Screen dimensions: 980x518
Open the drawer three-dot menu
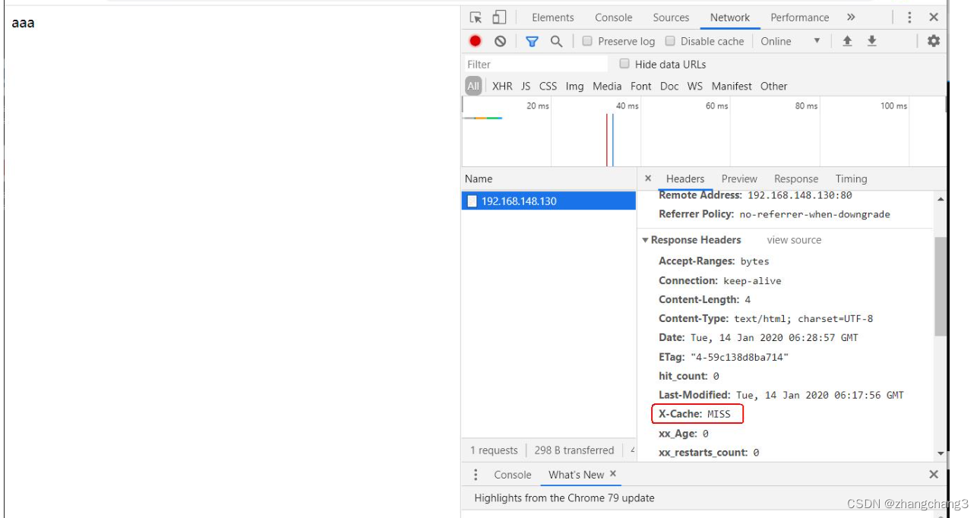pyautogui.click(x=476, y=475)
